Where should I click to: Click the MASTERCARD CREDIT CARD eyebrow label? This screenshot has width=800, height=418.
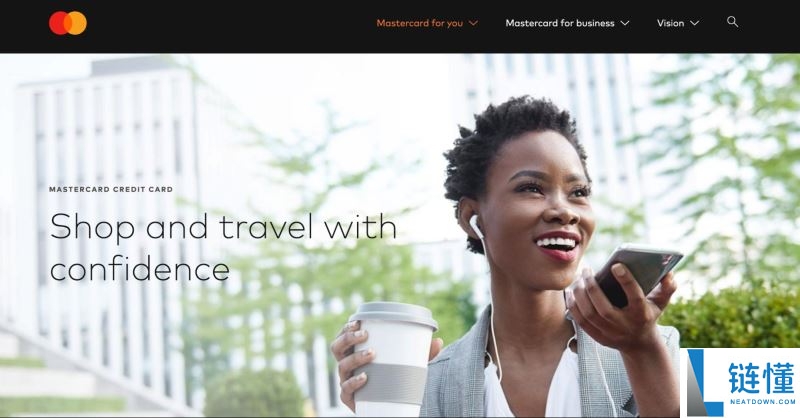(x=111, y=189)
